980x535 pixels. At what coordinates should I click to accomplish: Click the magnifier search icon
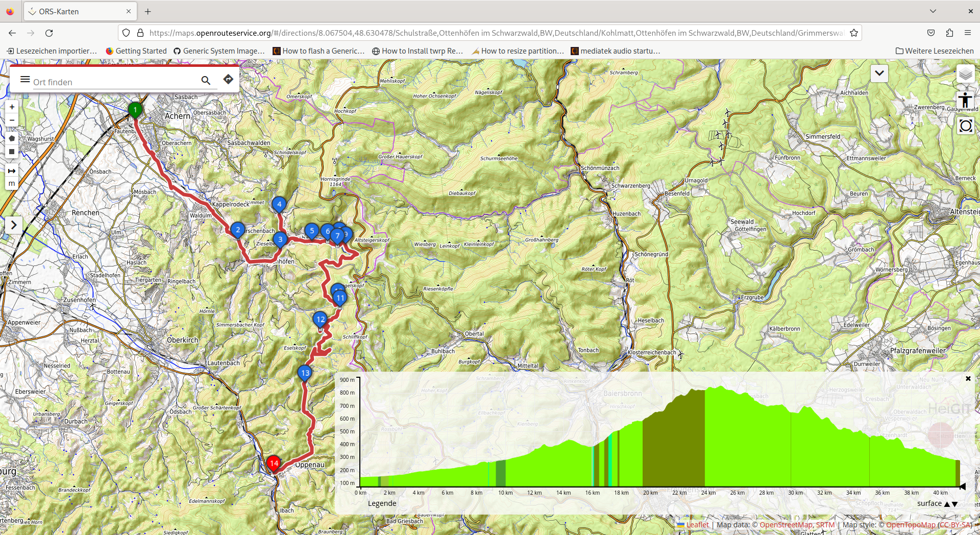point(206,80)
